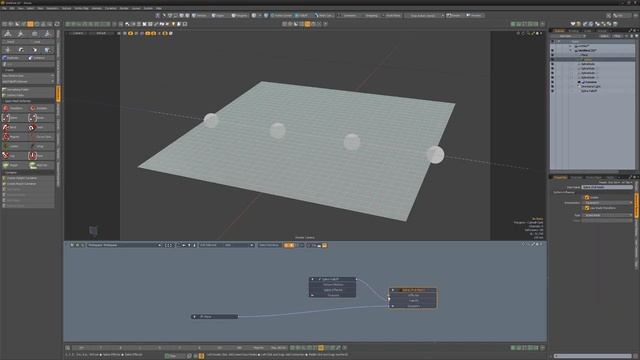Screen dimensions: 640x360
Task: Switch to Vertices selection mode
Action: click(x=200, y=16)
